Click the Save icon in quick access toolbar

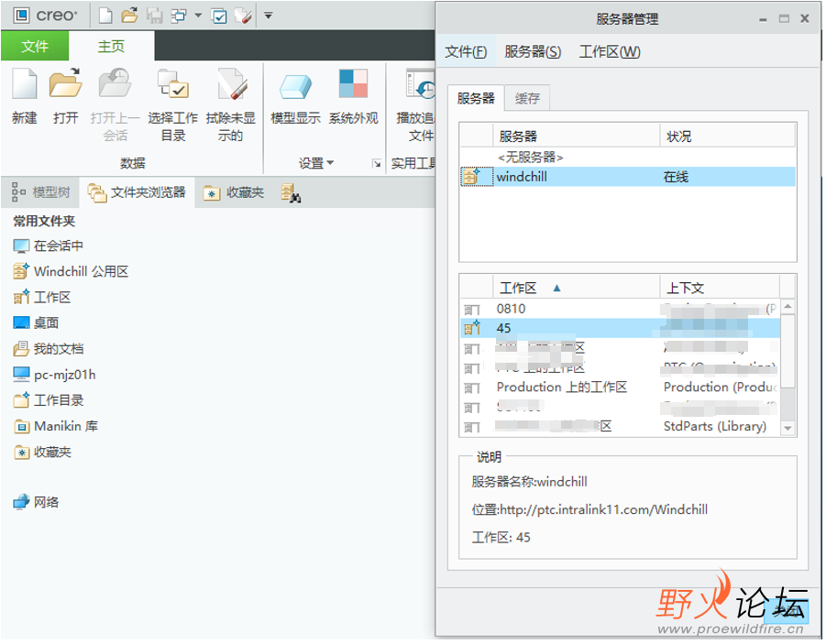[x=155, y=16]
